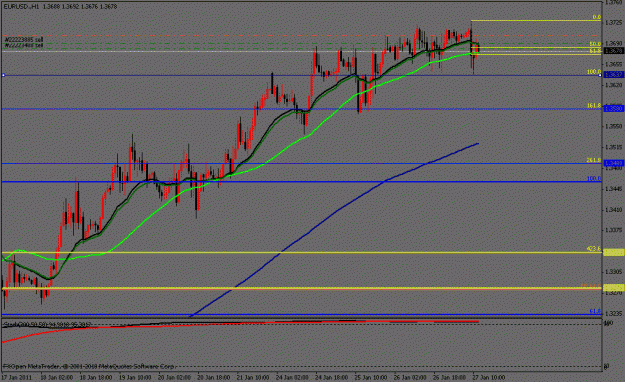Select the long blue moving average line

click(x=339, y=209)
